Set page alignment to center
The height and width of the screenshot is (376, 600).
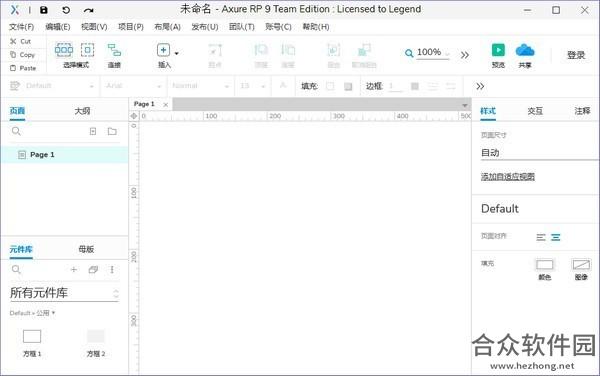point(556,237)
